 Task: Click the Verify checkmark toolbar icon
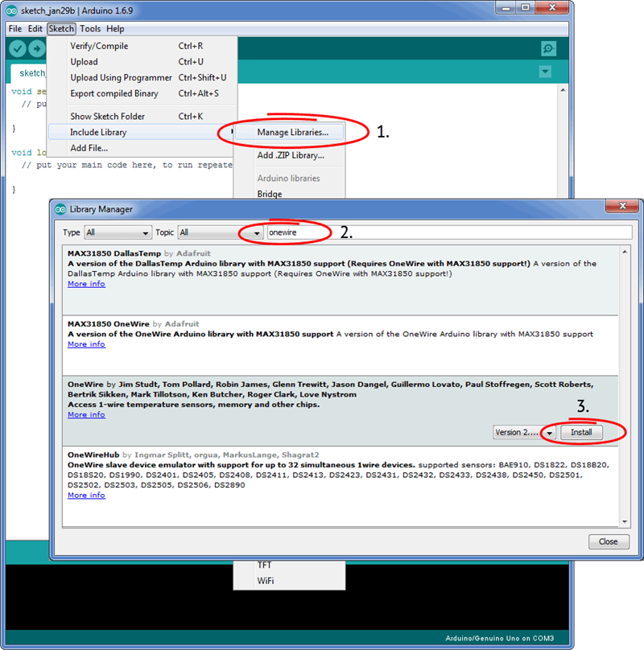coord(17,49)
